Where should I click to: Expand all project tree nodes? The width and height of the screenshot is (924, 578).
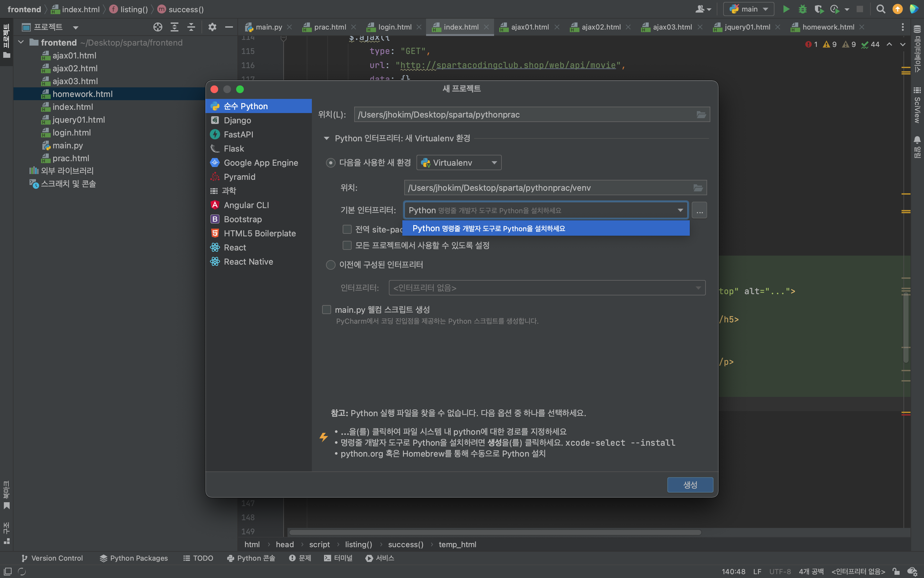(175, 27)
